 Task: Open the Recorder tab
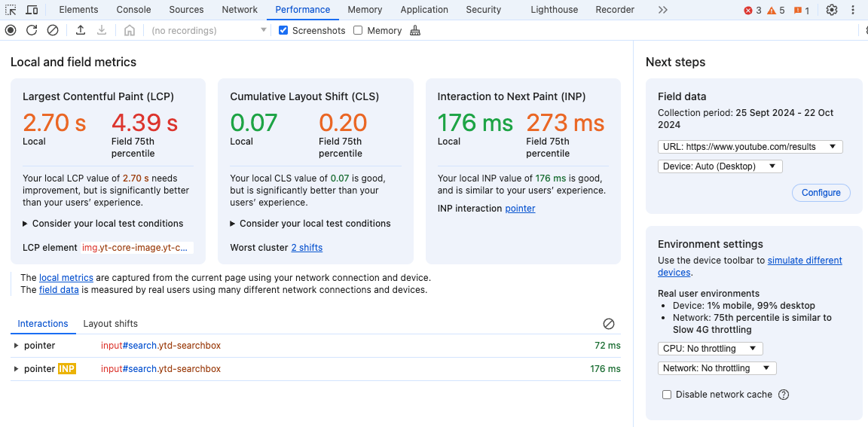[x=615, y=10]
